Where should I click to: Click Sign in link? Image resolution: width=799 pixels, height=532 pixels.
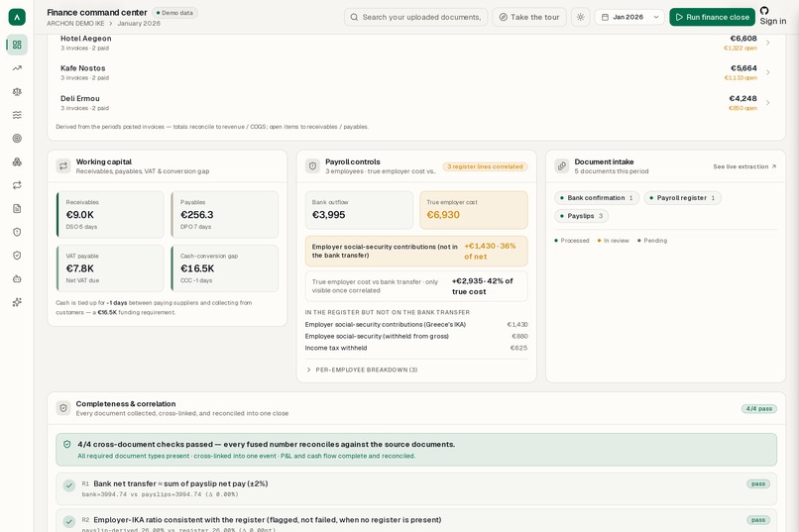pyautogui.click(x=773, y=22)
